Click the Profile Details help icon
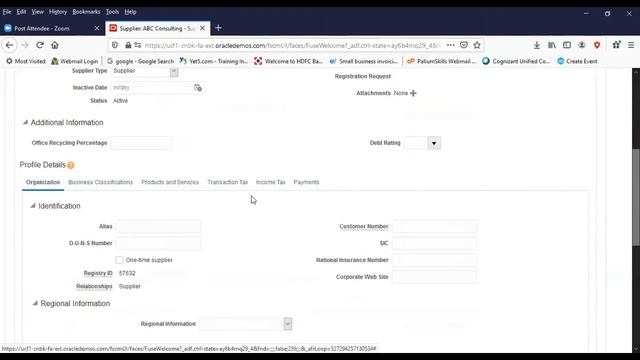This screenshot has width=640, height=360. 71,165
